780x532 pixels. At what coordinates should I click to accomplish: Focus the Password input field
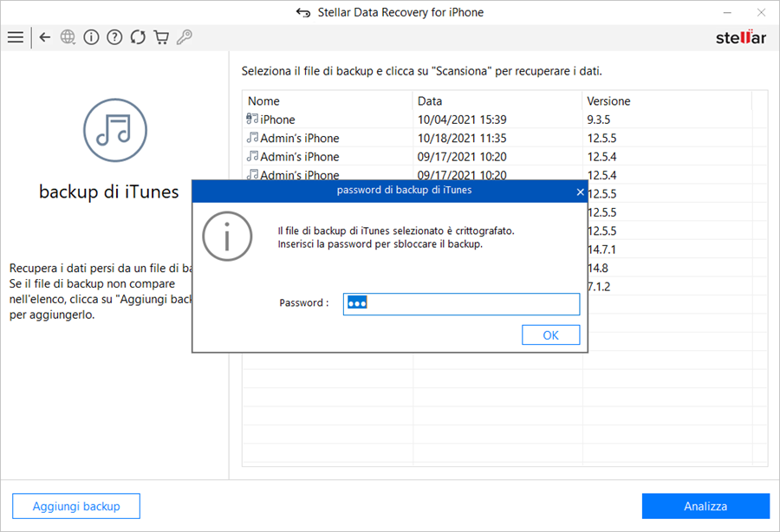pyautogui.click(x=461, y=304)
